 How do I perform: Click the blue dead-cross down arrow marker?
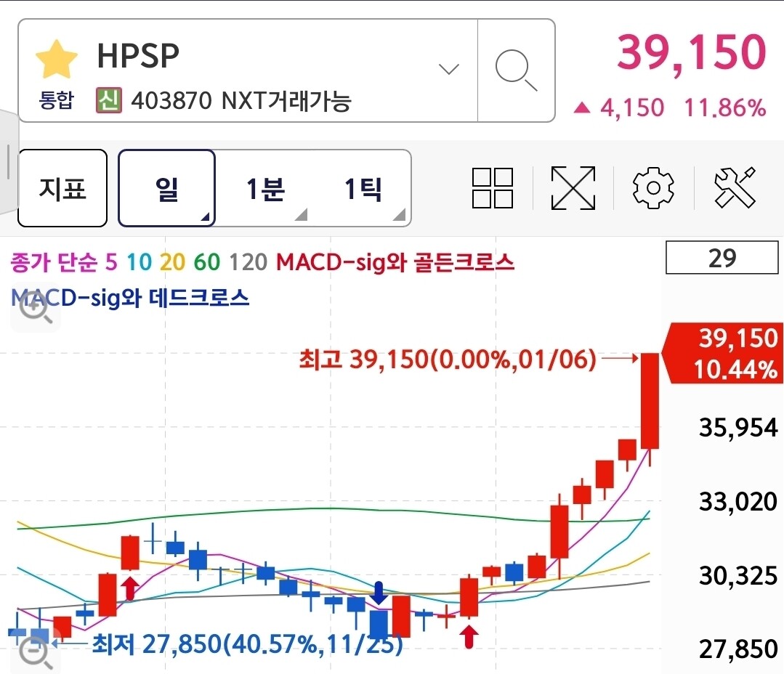[x=379, y=593]
